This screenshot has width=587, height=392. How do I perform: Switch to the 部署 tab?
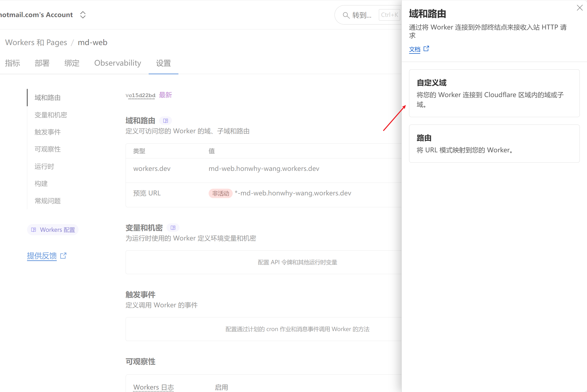[x=42, y=63]
